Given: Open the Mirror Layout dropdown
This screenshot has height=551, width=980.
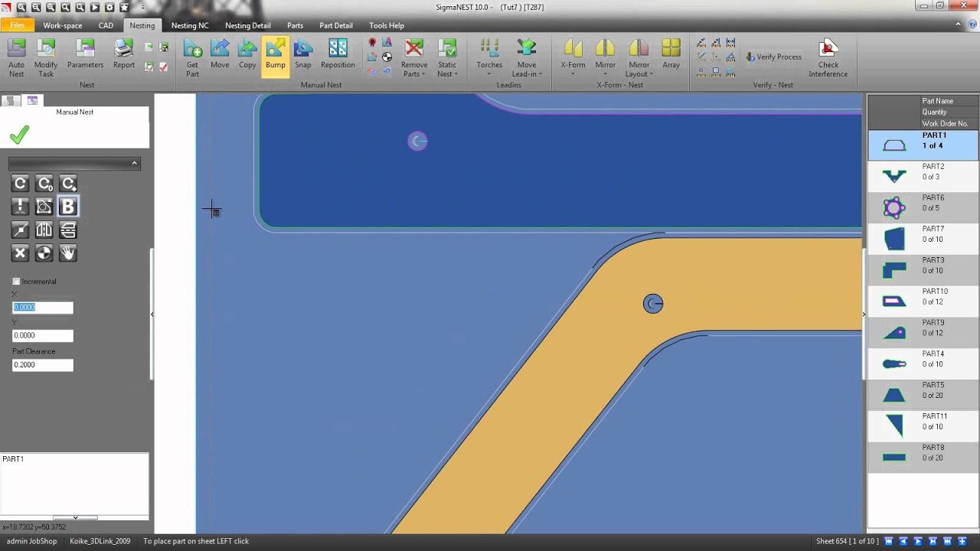Looking at the screenshot, I should [x=638, y=74].
